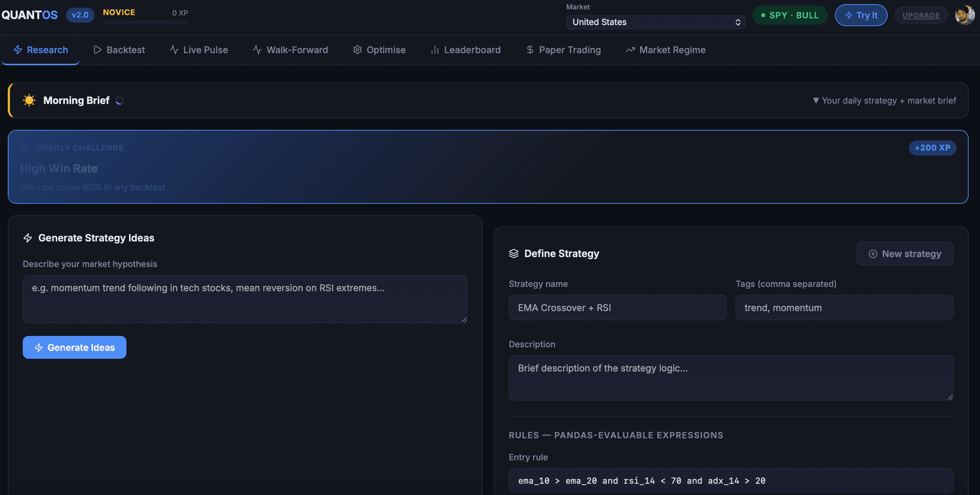Screen dimensions: 980x495
Task: Click the Try It button
Action: tap(861, 15)
